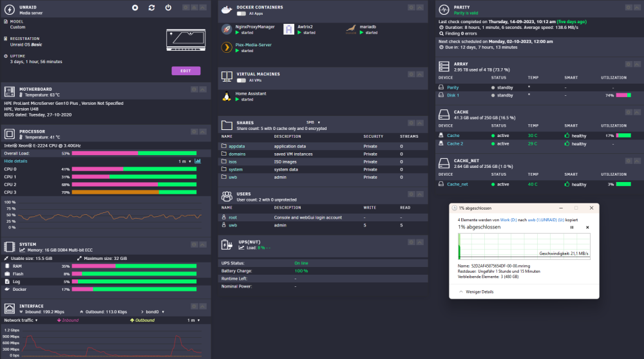Click the power shutdown icon
This screenshot has width=644, height=359.
pos(168,8)
